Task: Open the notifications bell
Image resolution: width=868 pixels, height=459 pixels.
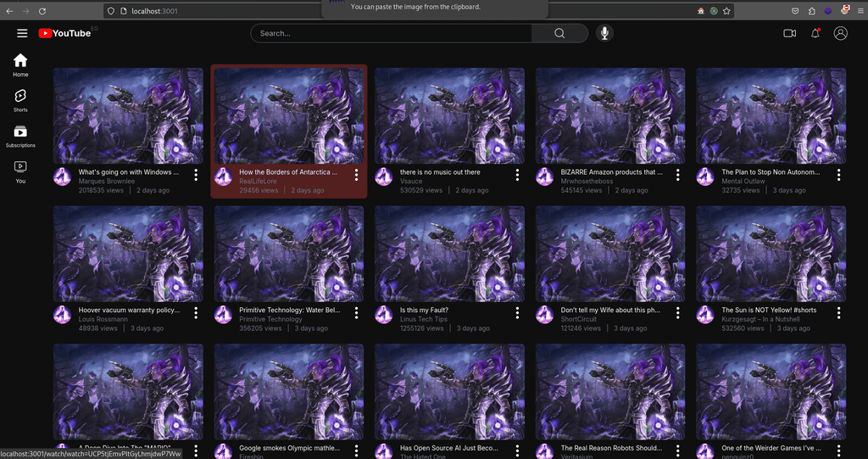Action: tap(815, 33)
